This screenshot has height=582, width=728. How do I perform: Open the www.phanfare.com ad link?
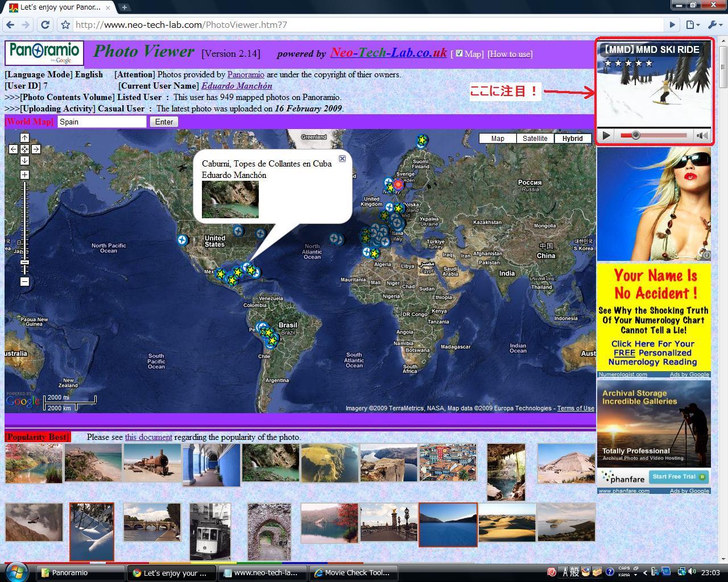point(624,490)
